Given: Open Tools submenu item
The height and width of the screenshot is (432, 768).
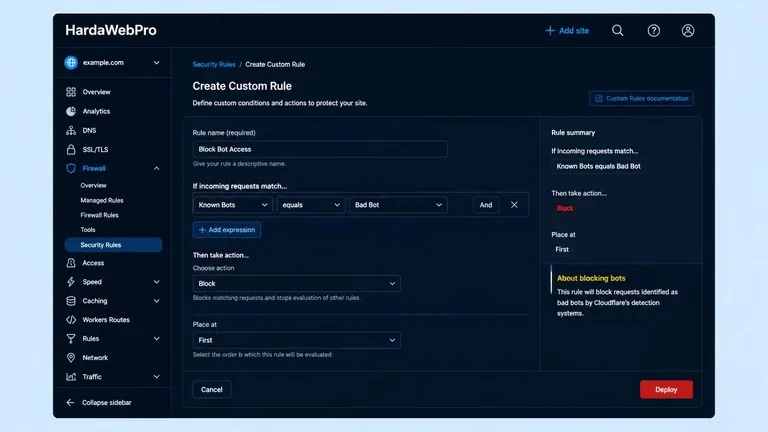Looking at the screenshot, I should pyautogui.click(x=88, y=230).
